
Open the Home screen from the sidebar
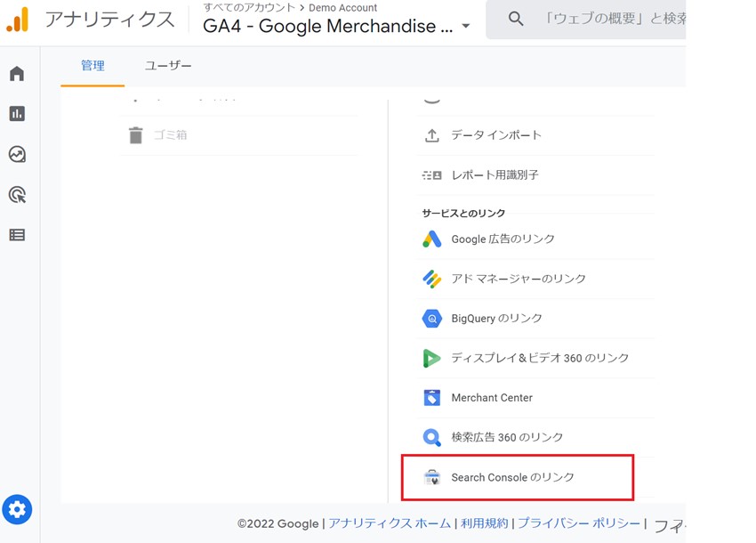pos(16,73)
